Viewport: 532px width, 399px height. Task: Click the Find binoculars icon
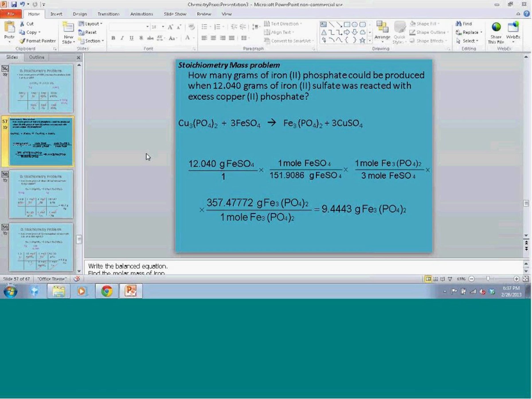pyautogui.click(x=458, y=23)
